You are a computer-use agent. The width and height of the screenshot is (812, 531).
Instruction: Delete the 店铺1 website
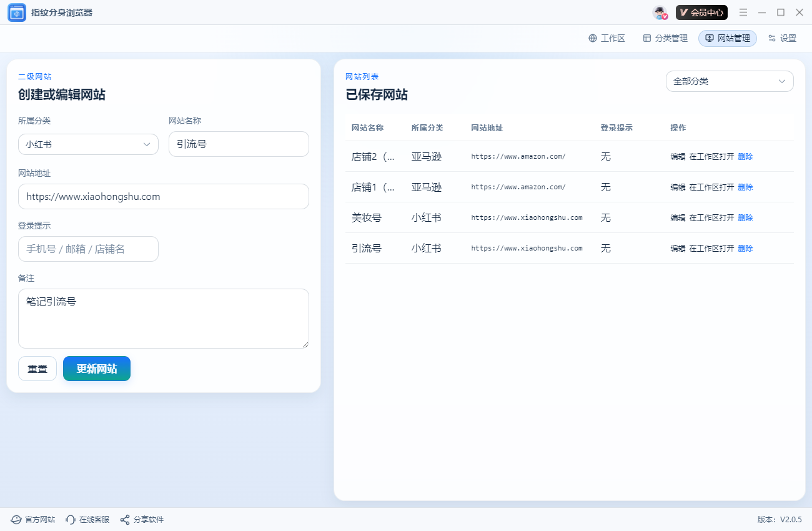745,187
